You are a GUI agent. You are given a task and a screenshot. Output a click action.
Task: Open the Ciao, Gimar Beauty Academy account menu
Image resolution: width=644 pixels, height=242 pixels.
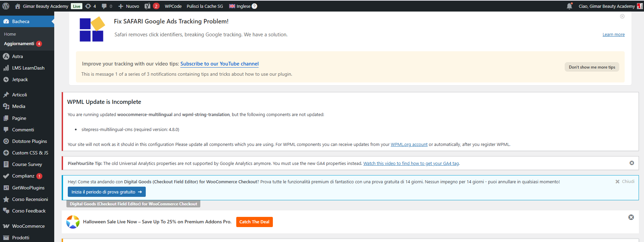[x=607, y=6]
